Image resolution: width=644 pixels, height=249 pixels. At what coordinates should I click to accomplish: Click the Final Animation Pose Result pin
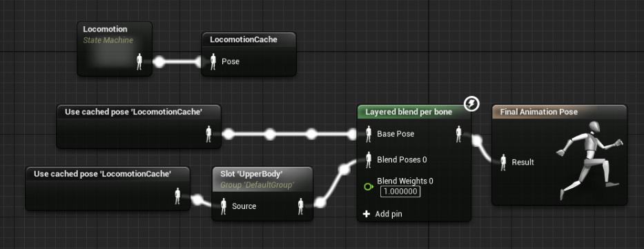coord(503,163)
